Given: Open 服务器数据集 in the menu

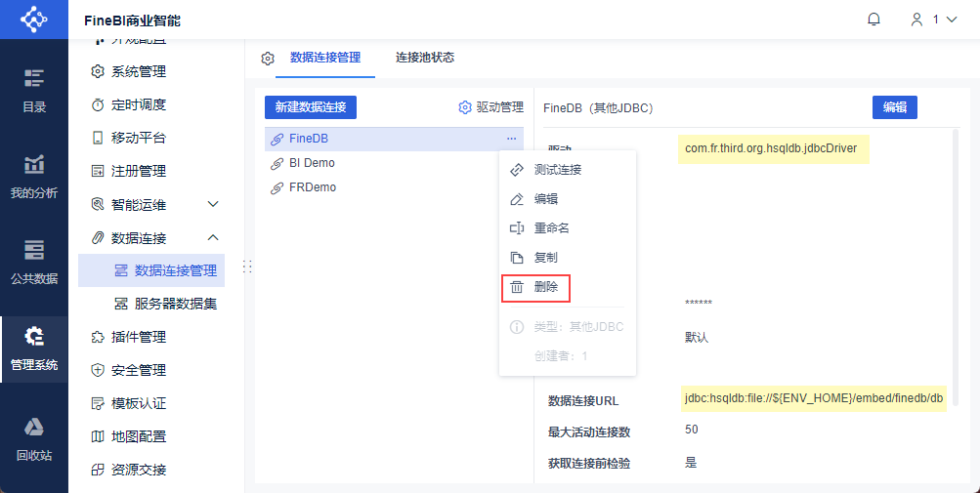Looking at the screenshot, I should coord(175,304).
